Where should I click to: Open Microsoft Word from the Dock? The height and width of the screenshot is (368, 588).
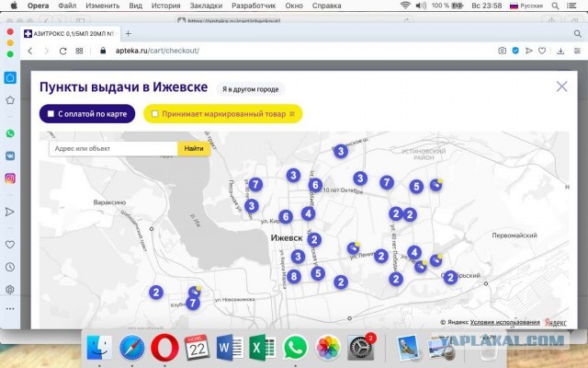229,348
